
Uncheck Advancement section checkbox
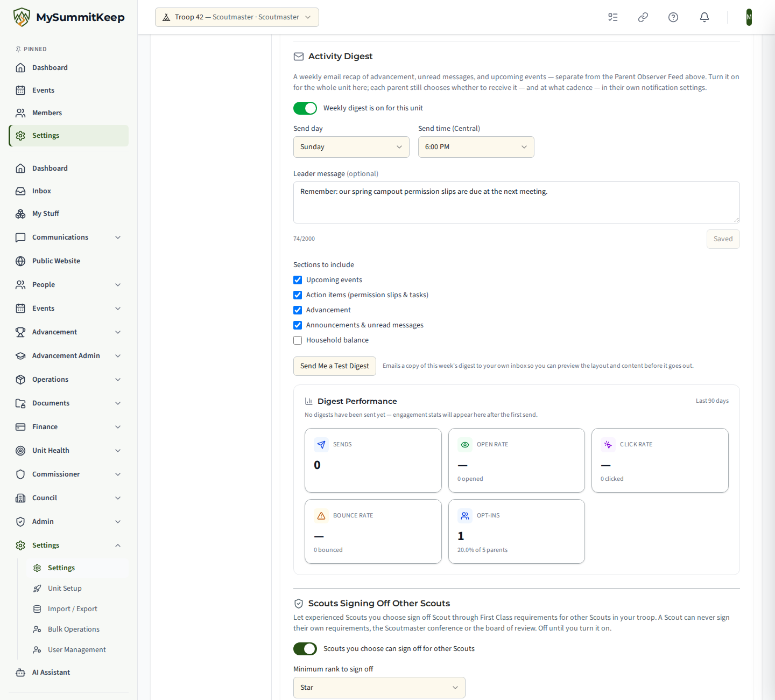(x=298, y=310)
